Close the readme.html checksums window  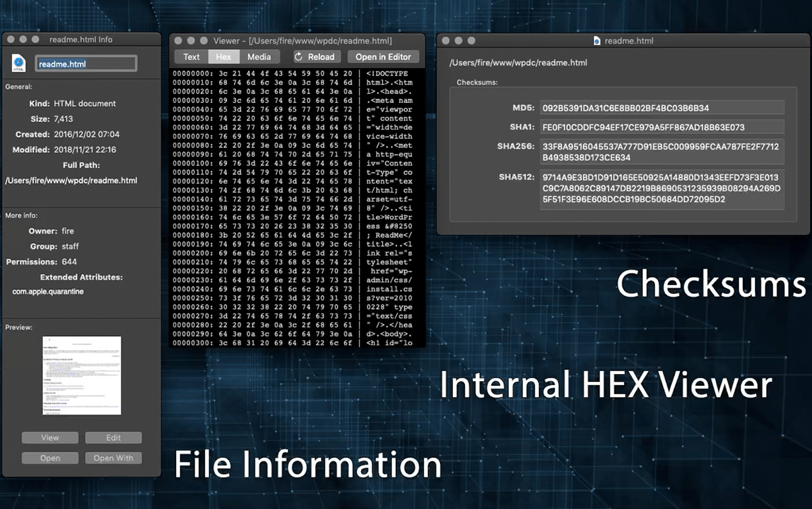pyautogui.click(x=446, y=41)
